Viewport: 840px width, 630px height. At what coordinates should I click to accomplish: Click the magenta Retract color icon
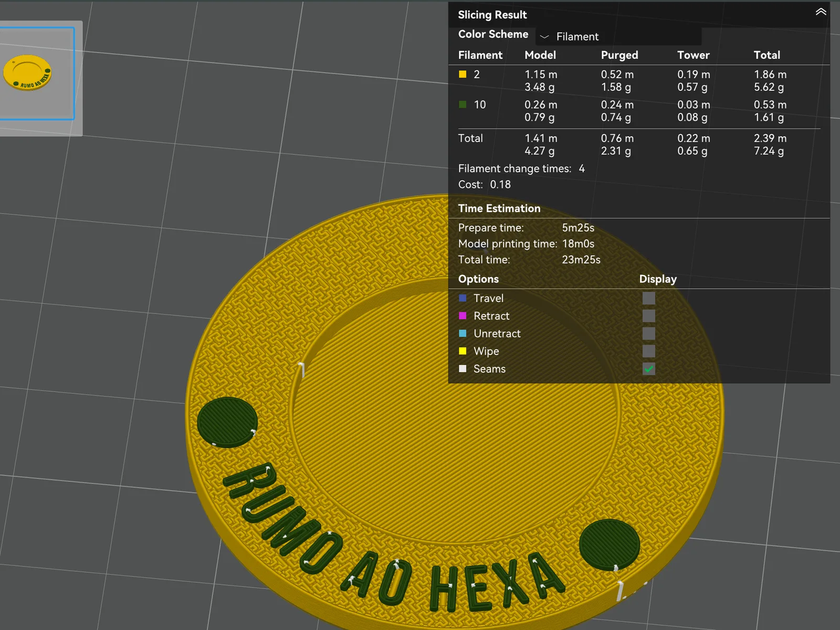(463, 316)
